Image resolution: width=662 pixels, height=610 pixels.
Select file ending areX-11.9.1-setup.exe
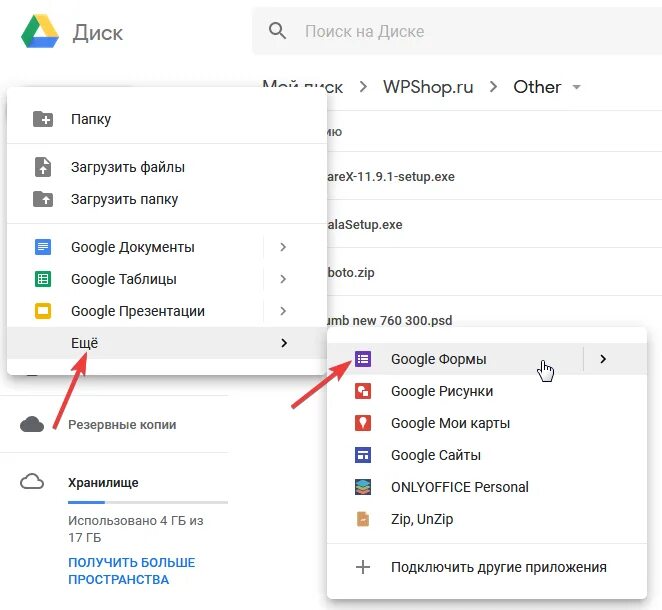[x=391, y=176]
